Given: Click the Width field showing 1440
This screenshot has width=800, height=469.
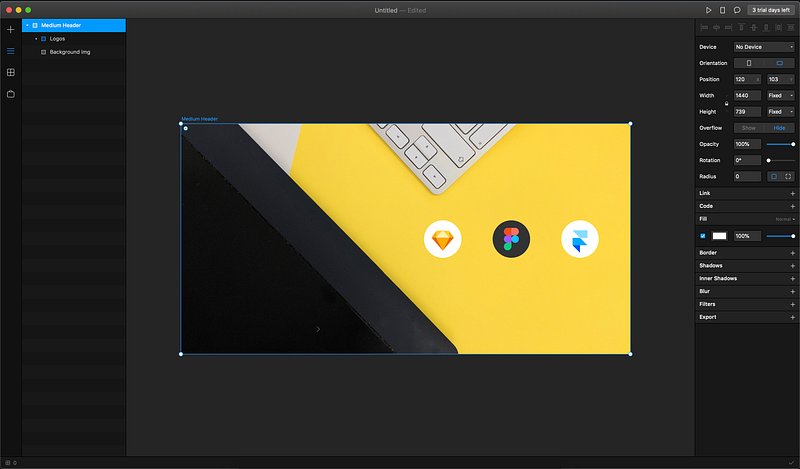Looking at the screenshot, I should click(747, 95).
